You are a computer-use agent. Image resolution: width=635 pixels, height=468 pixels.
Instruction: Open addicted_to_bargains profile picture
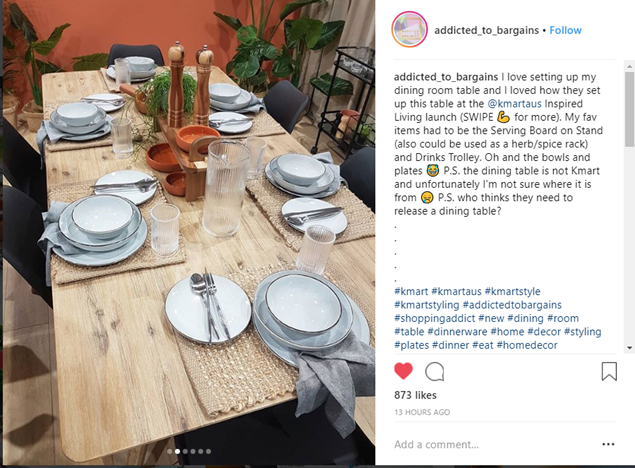409,30
